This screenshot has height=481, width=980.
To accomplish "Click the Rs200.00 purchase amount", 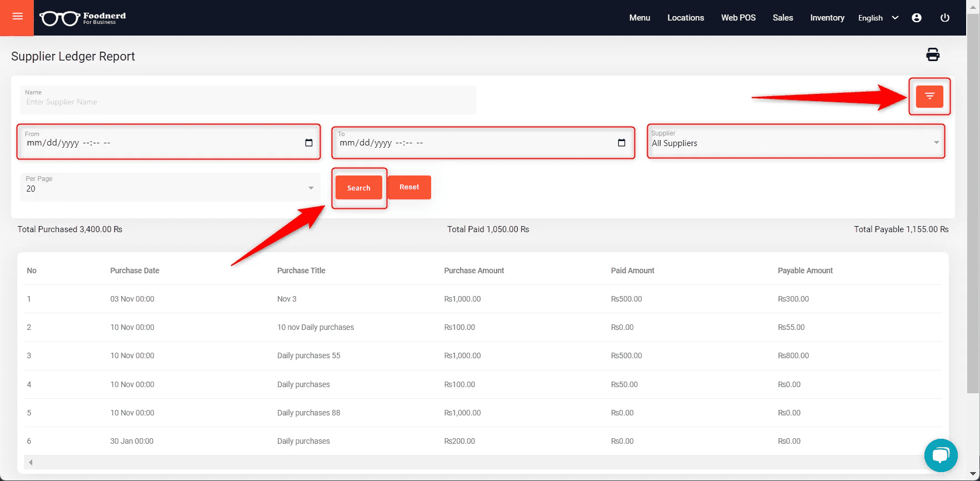I will [x=459, y=441].
